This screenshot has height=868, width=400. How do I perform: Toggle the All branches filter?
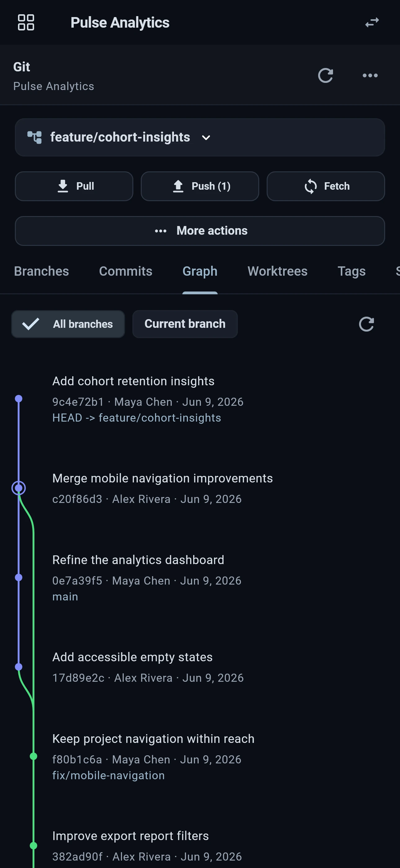point(68,324)
